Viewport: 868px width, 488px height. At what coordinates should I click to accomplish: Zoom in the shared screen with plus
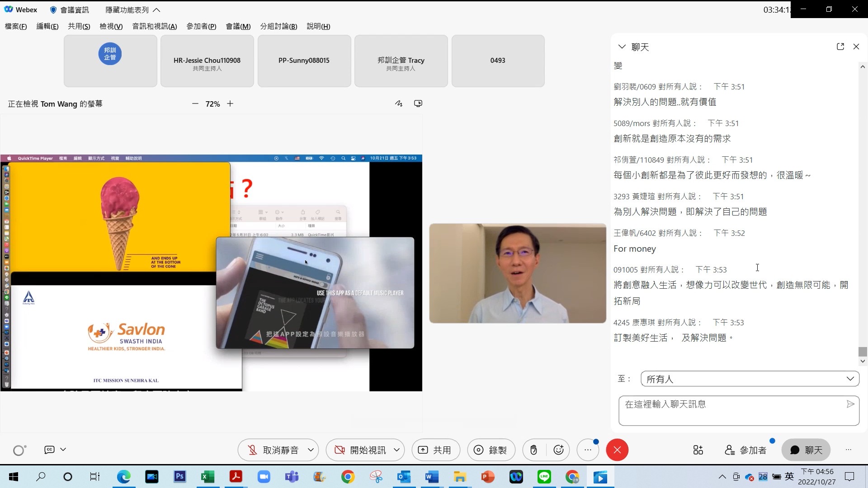(x=230, y=103)
